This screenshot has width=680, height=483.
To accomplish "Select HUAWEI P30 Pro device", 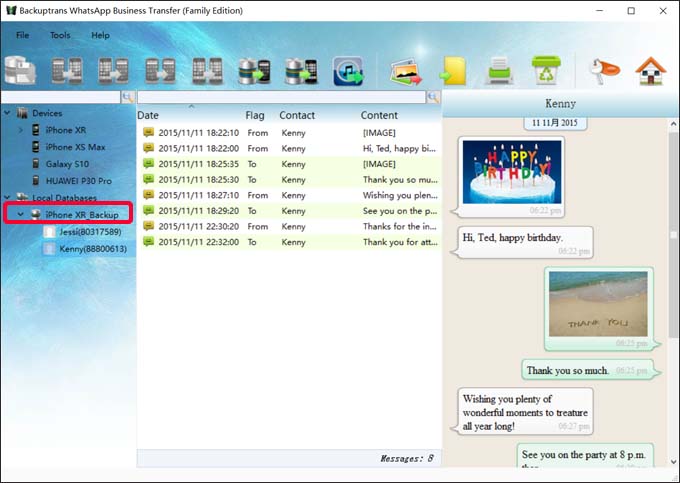I will coord(78,181).
